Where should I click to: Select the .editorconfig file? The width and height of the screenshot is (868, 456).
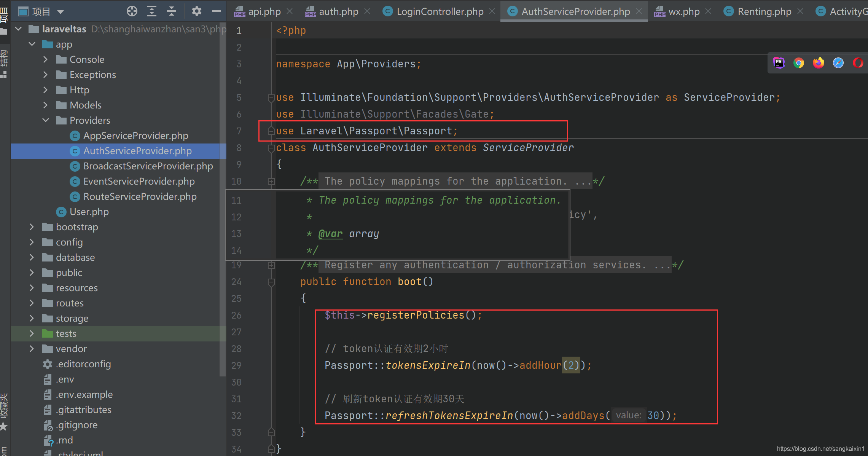[77, 364]
